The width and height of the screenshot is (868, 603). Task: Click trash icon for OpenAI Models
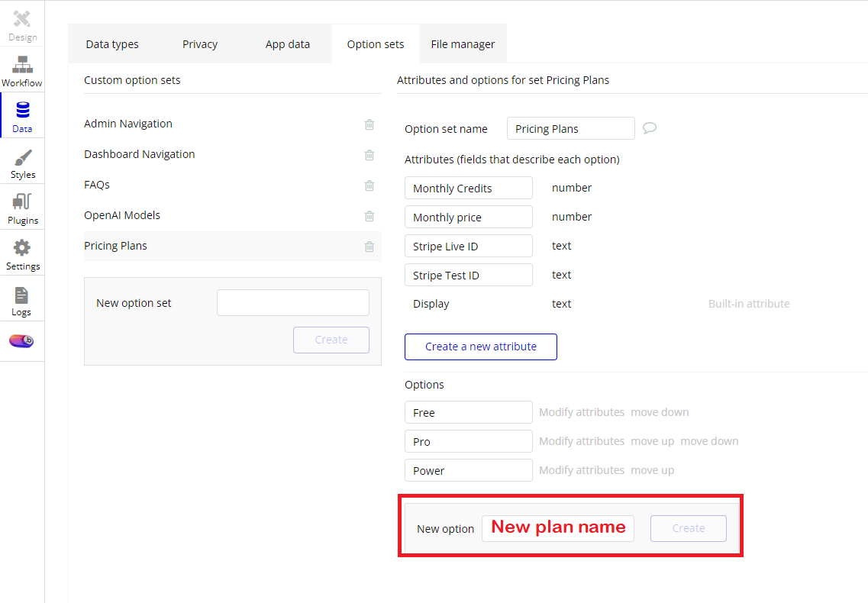click(x=369, y=216)
